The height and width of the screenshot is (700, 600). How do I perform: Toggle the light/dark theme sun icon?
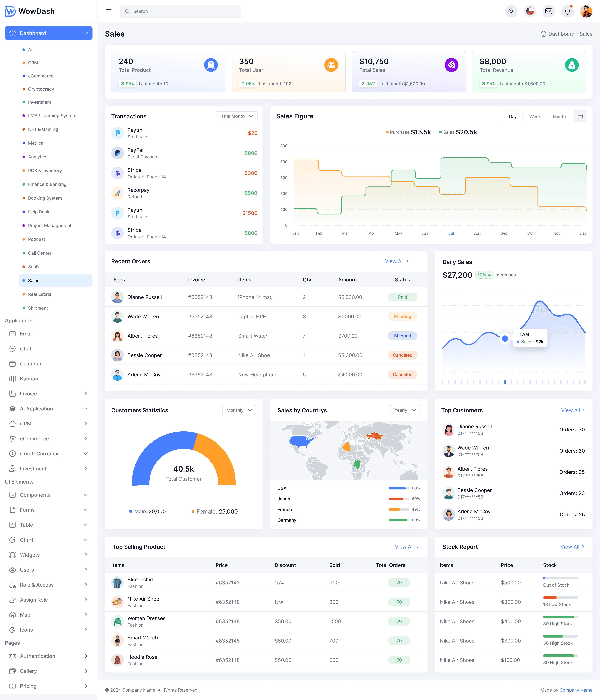coord(511,11)
